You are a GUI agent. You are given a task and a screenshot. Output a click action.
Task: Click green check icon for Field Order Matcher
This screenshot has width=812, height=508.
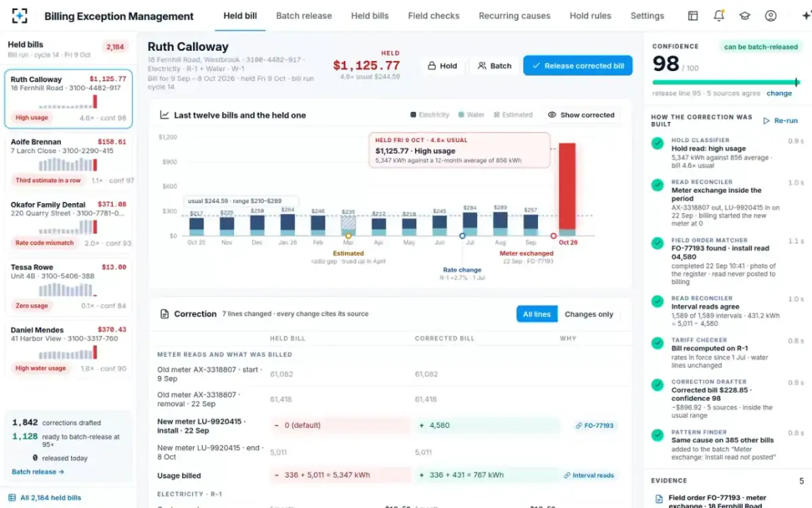tap(657, 244)
